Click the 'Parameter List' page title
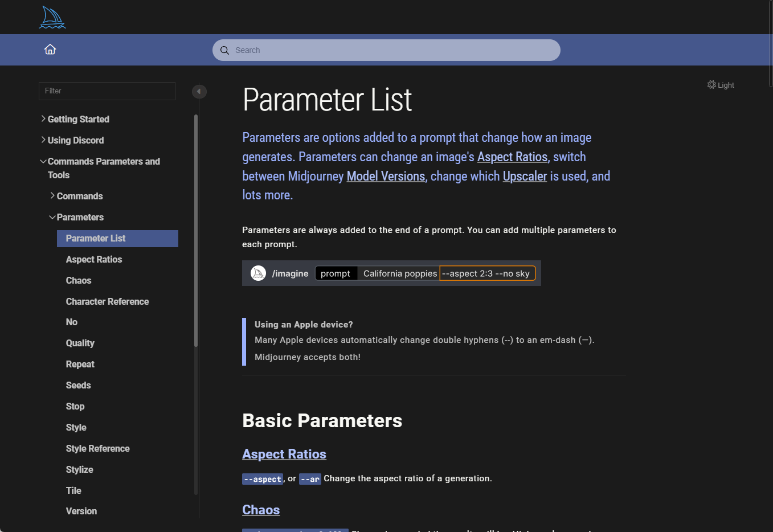The image size is (773, 532). [x=327, y=100]
